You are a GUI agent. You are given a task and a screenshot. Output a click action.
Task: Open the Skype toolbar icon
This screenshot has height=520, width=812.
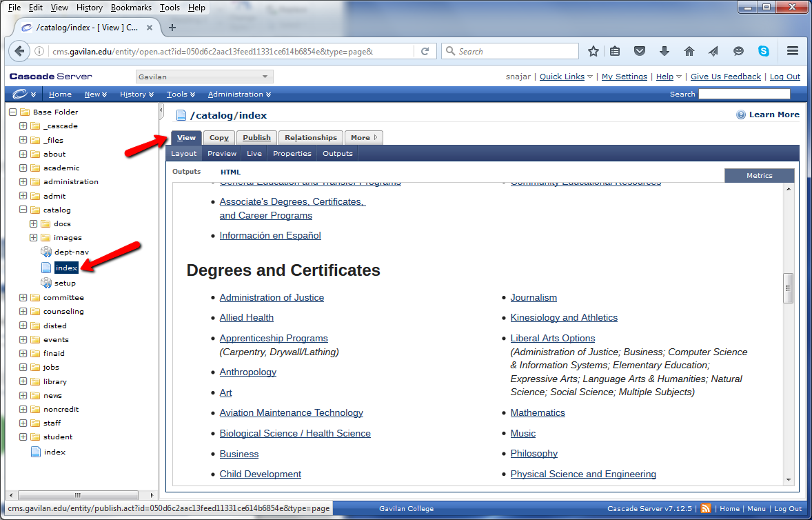click(x=764, y=51)
